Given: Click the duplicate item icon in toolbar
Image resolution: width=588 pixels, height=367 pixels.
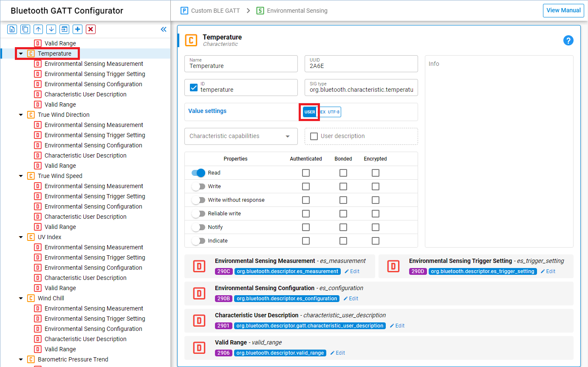Looking at the screenshot, I should pos(25,29).
